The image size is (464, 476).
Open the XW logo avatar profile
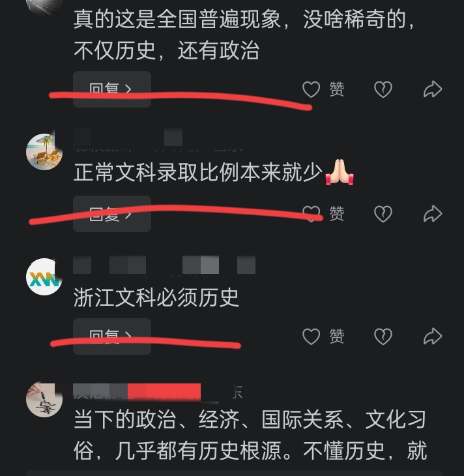click(x=44, y=276)
